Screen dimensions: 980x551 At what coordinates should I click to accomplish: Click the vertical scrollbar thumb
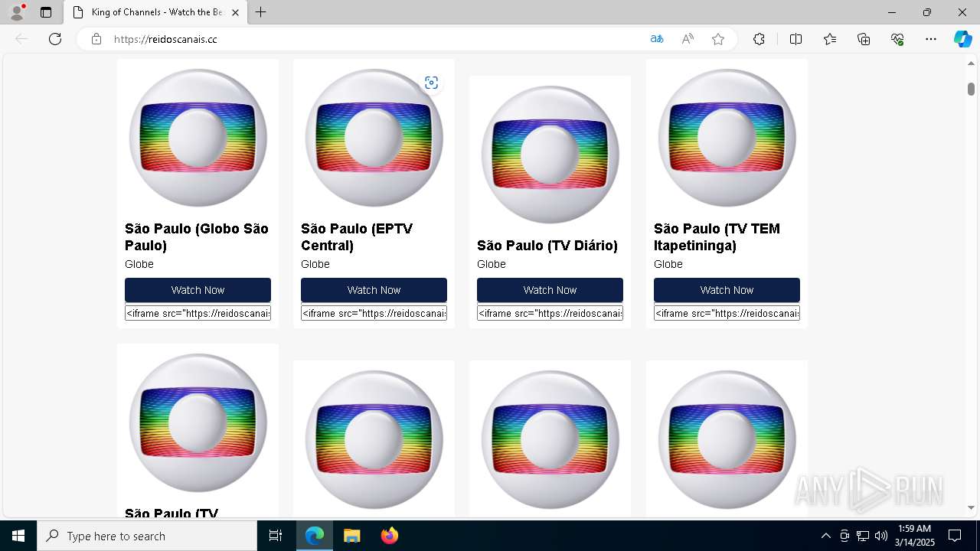click(x=971, y=89)
